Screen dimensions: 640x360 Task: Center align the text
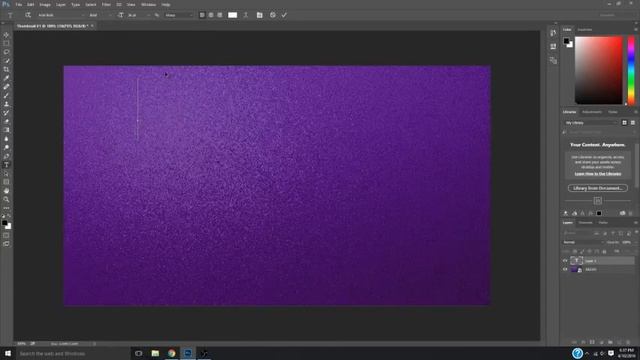211,15
